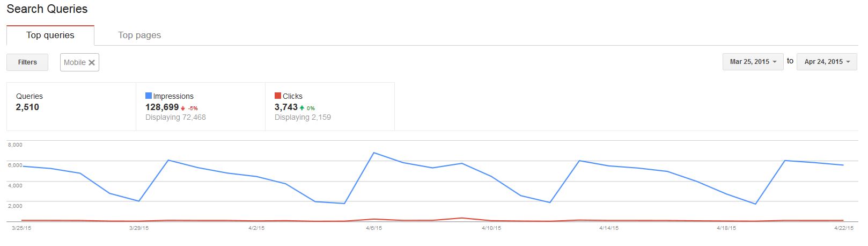Viewport: 868px width, 246px height.
Task: Switch to the Top pages tab
Action: coord(139,35)
